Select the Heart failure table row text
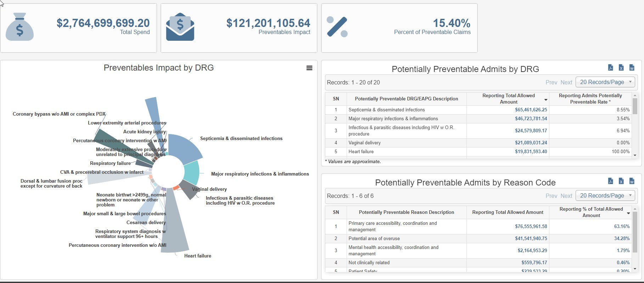Viewport: 644px width, 283px height. (361, 152)
